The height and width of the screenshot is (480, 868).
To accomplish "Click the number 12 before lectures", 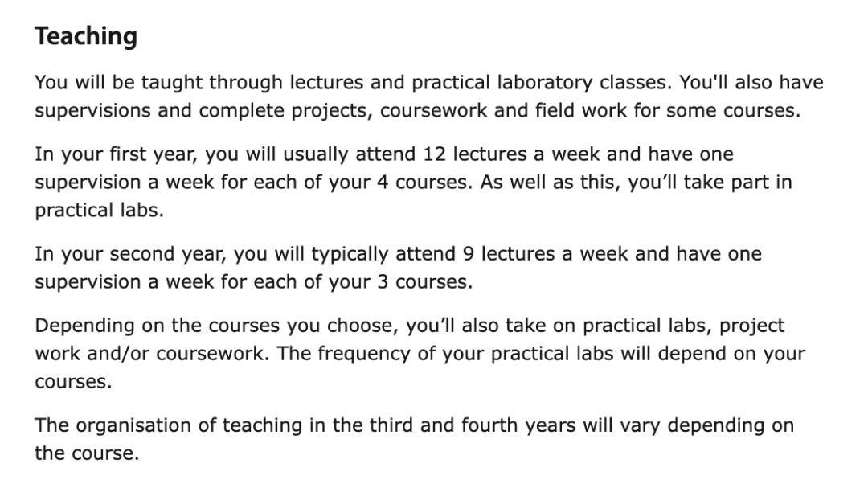I will [x=434, y=154].
